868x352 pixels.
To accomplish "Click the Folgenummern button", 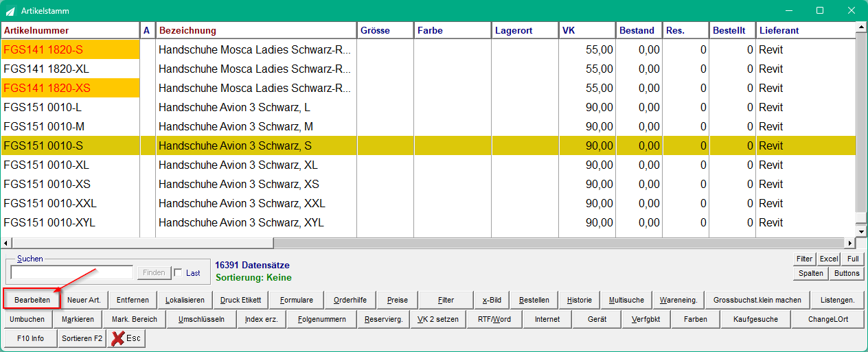I will click(x=322, y=319).
